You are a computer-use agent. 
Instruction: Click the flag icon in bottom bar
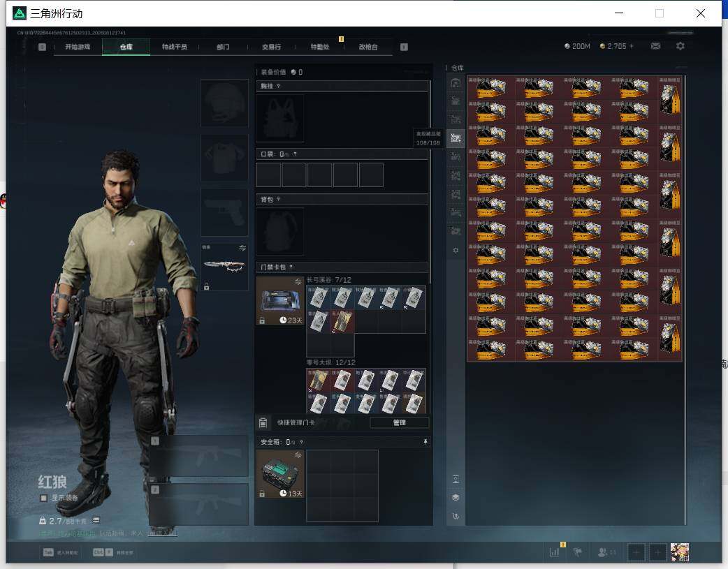click(x=578, y=552)
